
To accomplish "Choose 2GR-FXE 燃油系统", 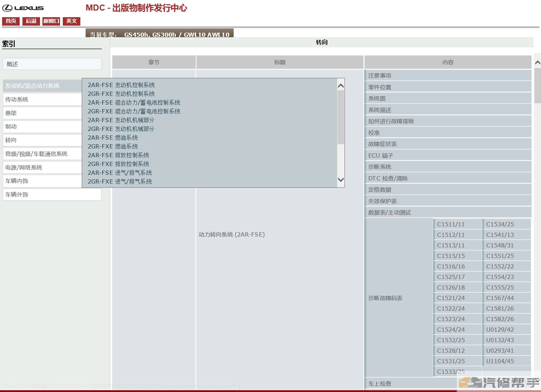I will pos(113,146).
